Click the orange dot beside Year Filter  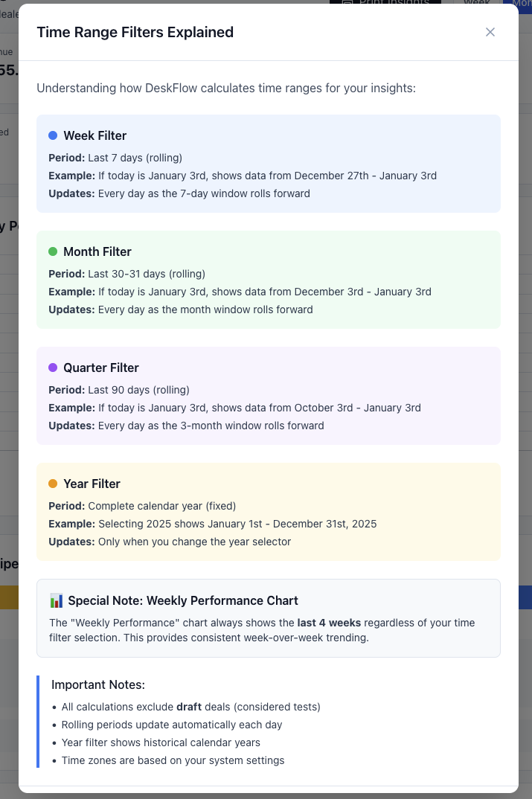tap(53, 484)
